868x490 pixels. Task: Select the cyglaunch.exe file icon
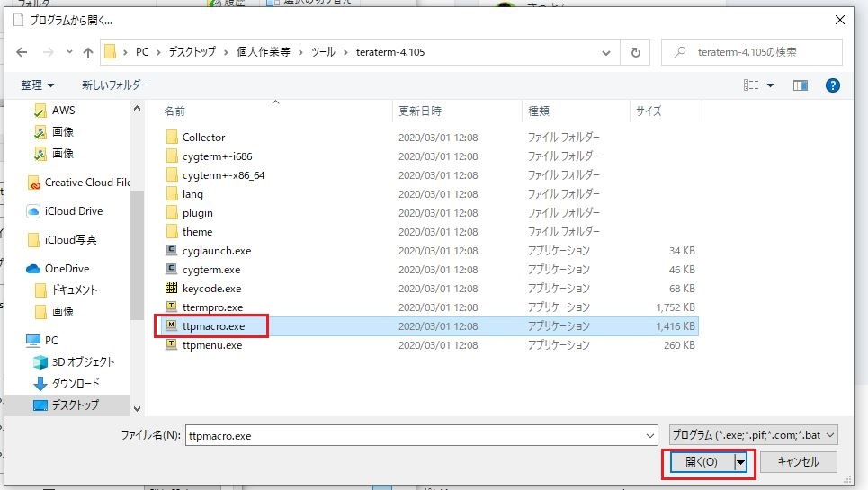click(x=172, y=250)
